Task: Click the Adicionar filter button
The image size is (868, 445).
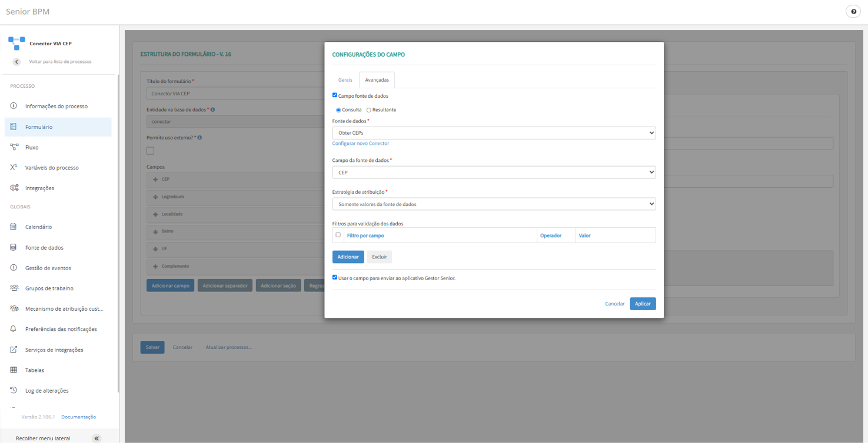Action: pos(348,257)
